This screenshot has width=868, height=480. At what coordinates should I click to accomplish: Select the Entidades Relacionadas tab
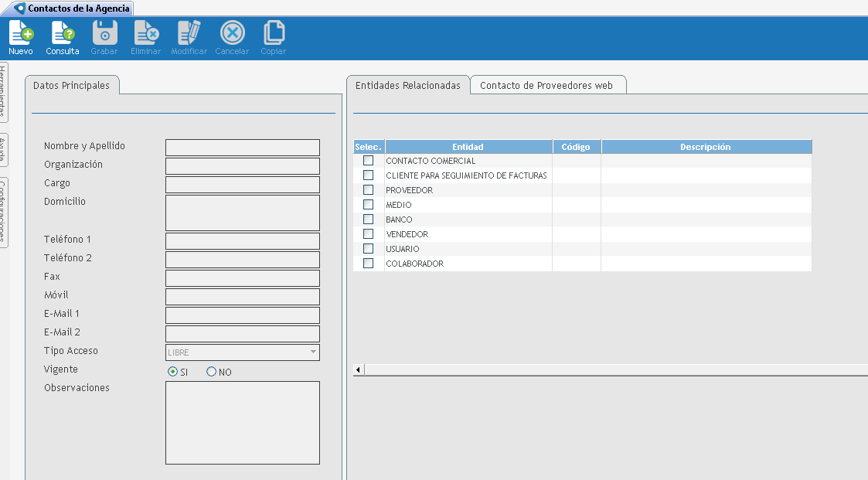click(407, 86)
